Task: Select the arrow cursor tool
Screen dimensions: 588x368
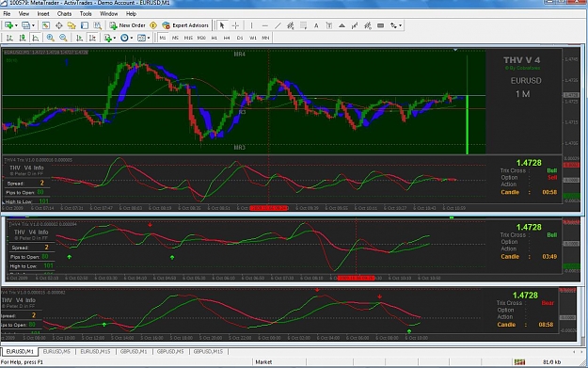Action: [222, 25]
